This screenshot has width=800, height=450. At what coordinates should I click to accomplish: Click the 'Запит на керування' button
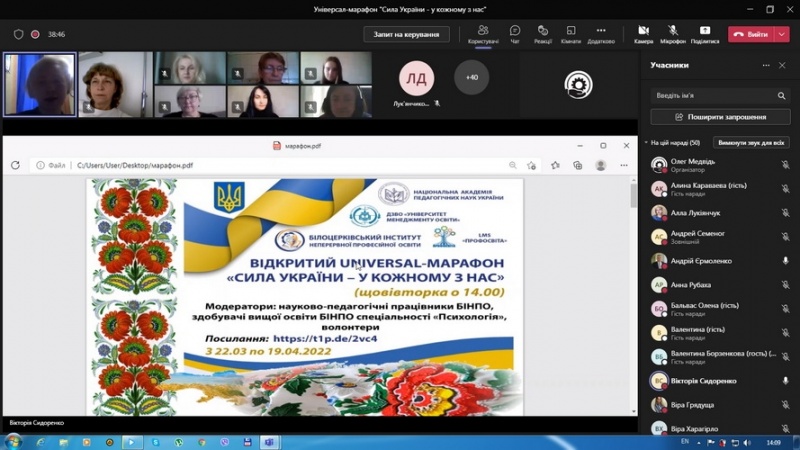point(406,34)
